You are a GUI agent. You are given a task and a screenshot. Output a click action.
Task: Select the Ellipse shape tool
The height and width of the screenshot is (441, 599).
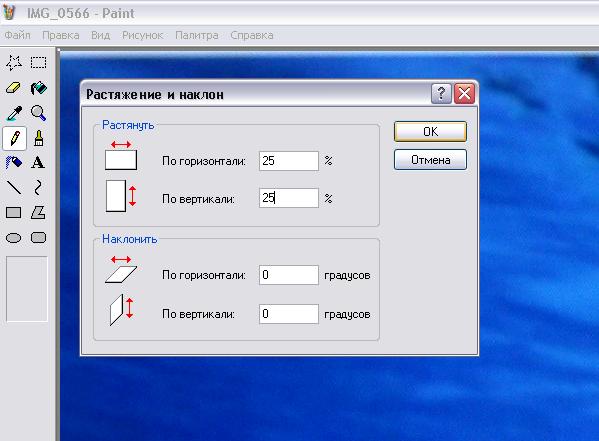tap(14, 238)
